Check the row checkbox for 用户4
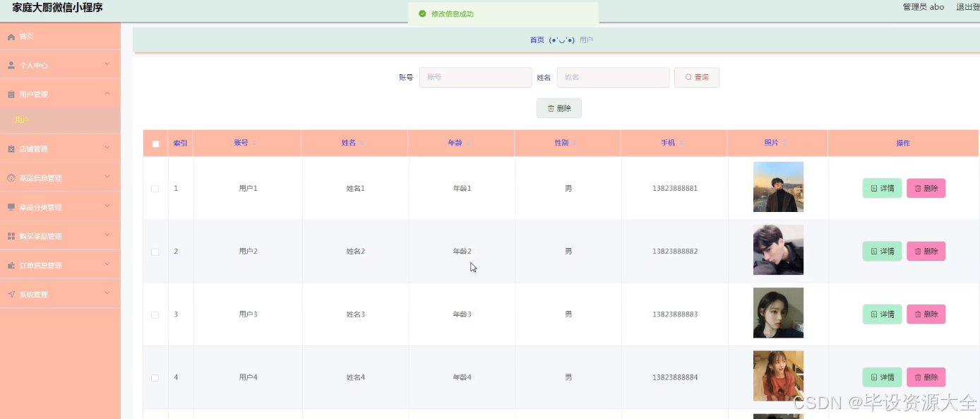Screen dimensions: 980x419 155,377
